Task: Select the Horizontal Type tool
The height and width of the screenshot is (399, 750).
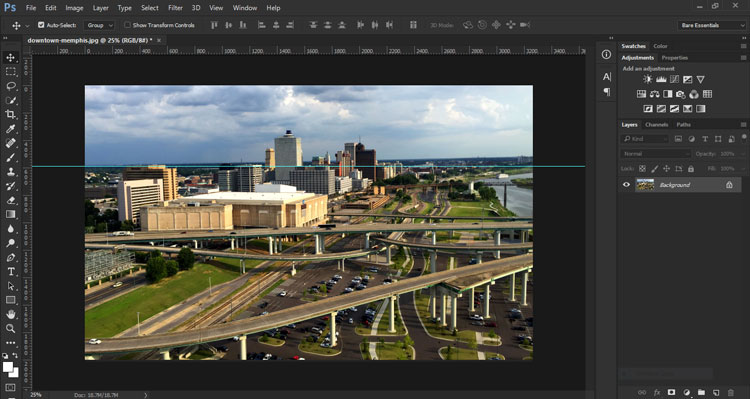Action: pyautogui.click(x=11, y=272)
